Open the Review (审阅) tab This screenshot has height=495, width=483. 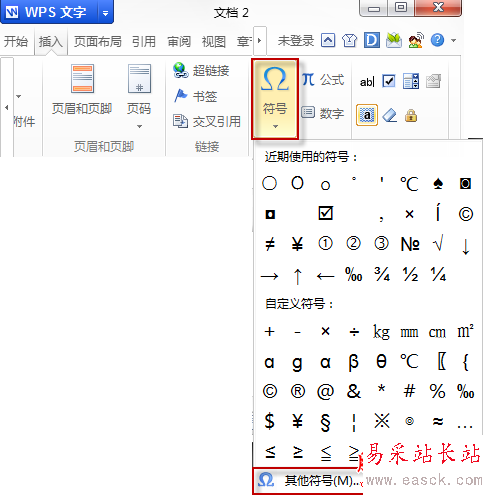pos(179,42)
